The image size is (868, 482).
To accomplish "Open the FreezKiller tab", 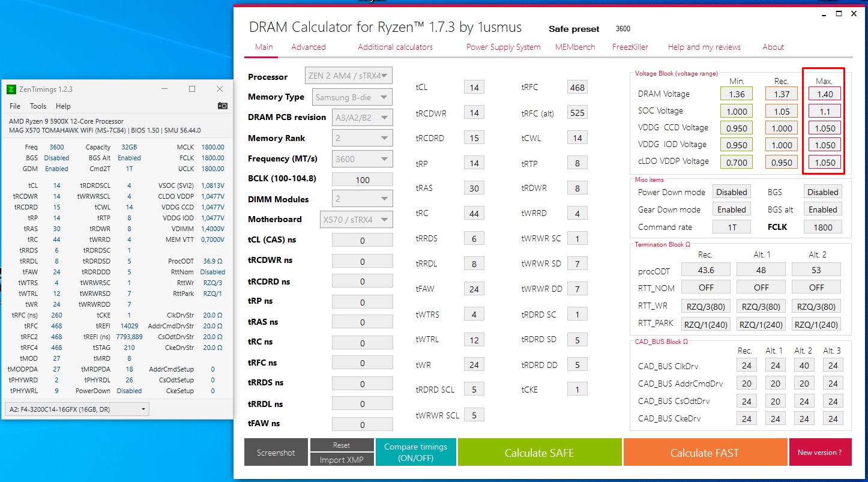I will point(630,47).
